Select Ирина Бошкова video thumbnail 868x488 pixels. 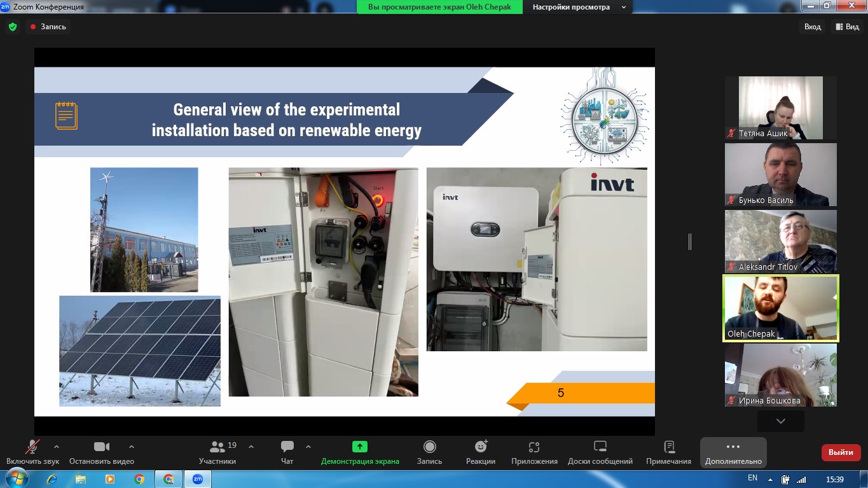pyautogui.click(x=781, y=375)
